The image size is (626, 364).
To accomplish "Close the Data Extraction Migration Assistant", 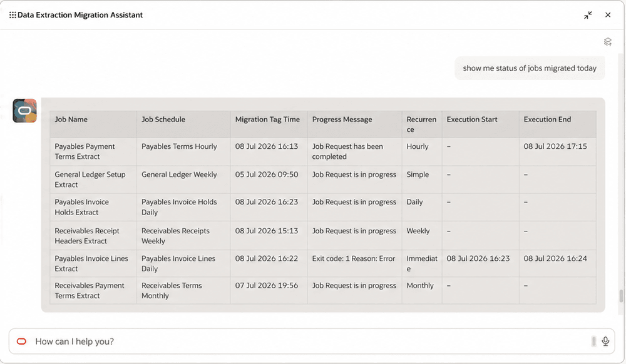I will 608,15.
